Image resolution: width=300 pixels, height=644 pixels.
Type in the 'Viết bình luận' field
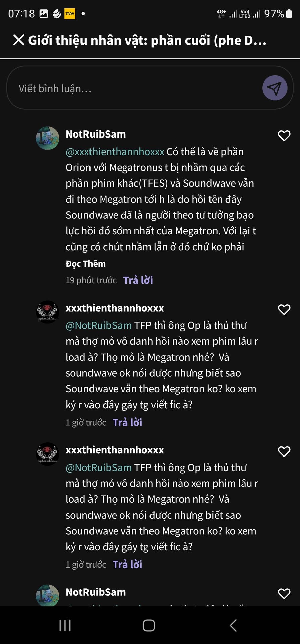134,88
